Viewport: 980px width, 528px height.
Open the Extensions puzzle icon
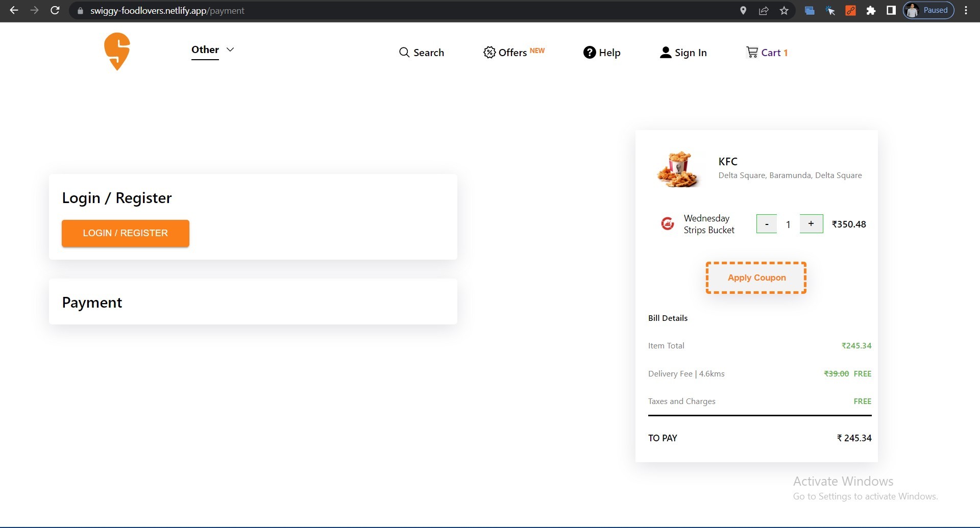point(871,10)
